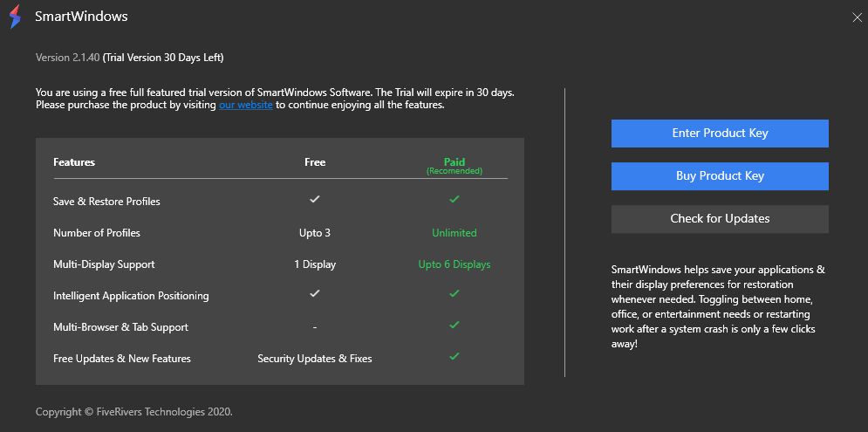
Task: Click the Free checkmark for Save & Restore Profiles
Action: 314,199
